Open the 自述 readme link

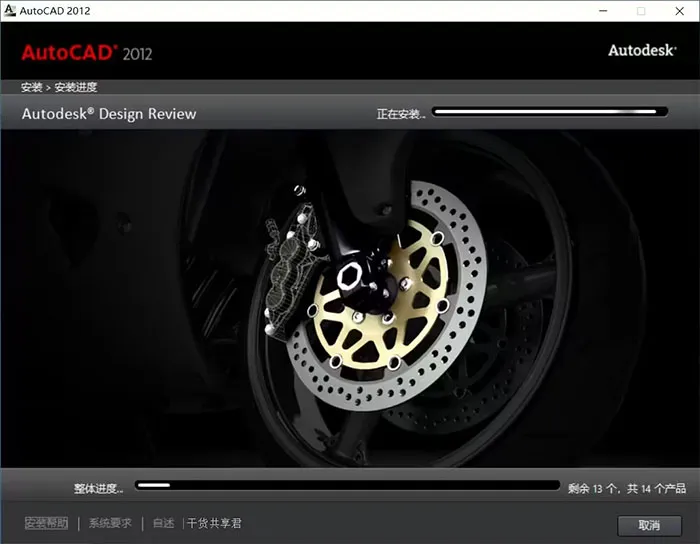[x=163, y=523]
